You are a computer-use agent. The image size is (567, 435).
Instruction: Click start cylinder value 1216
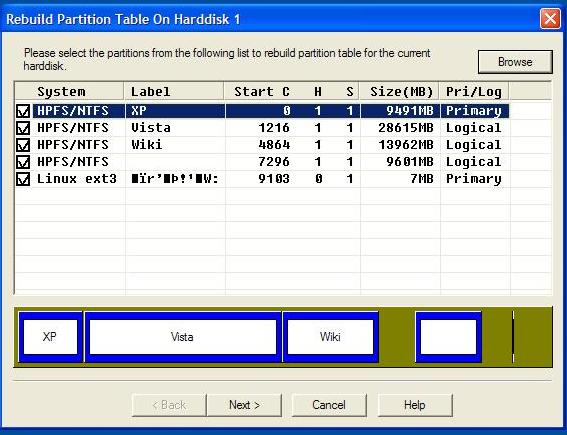point(274,128)
